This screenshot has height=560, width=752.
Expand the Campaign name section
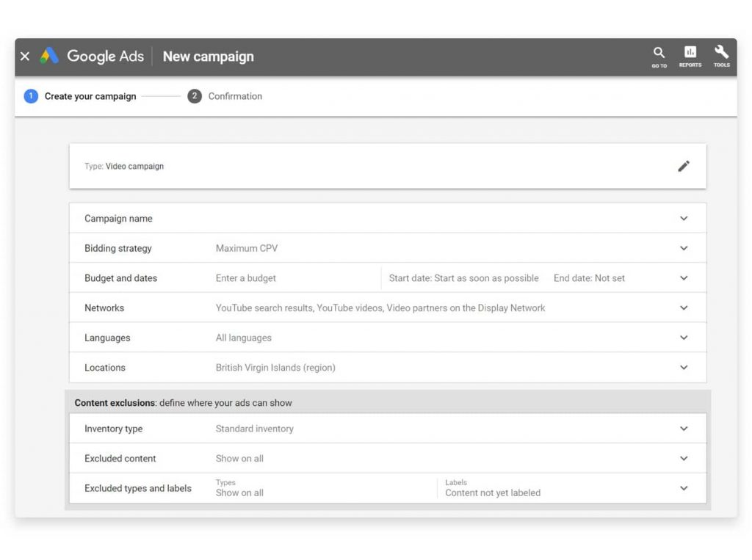tap(388, 218)
